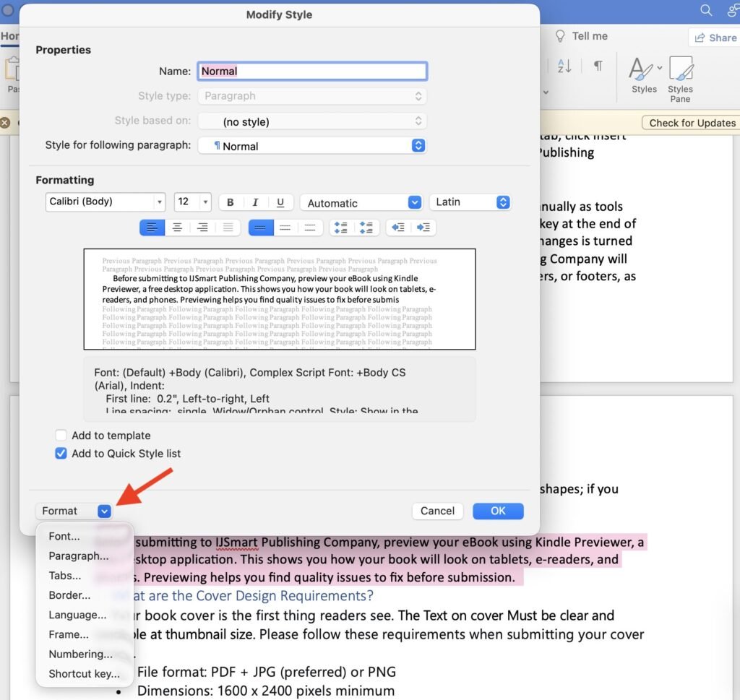Center paragraph alignment icon
The width and height of the screenshot is (740, 700).
(178, 228)
